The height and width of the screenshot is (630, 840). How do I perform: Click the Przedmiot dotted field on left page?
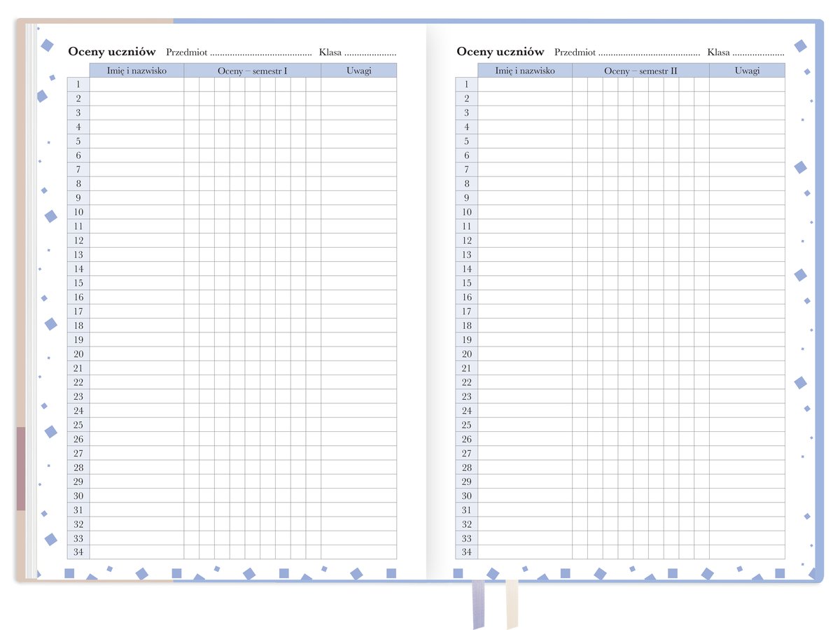point(260,53)
